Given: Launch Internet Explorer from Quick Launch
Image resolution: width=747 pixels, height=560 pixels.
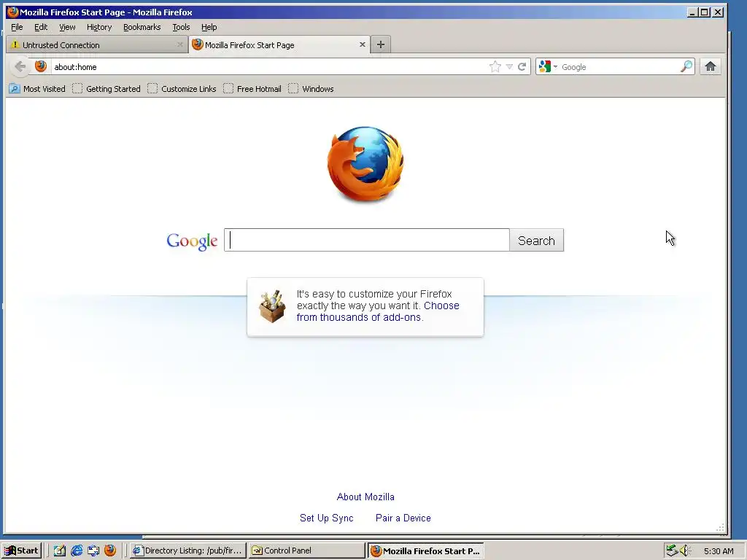Looking at the screenshot, I should (x=76, y=551).
